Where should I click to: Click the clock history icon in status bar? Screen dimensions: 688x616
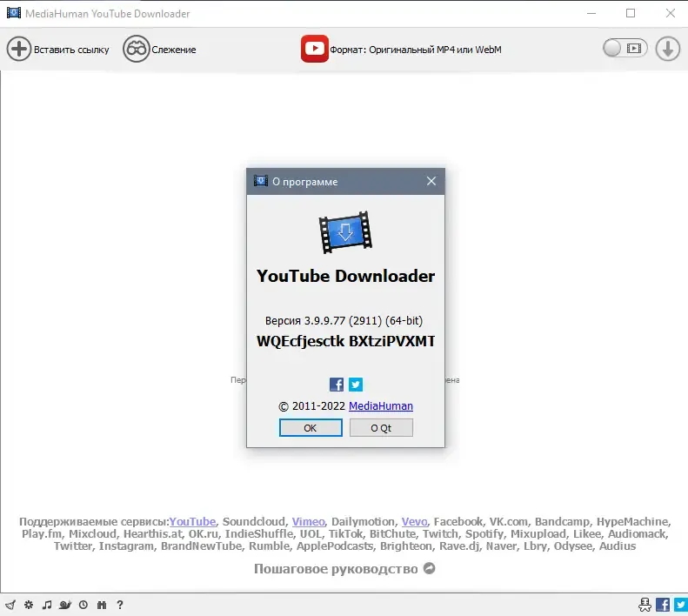[83, 605]
